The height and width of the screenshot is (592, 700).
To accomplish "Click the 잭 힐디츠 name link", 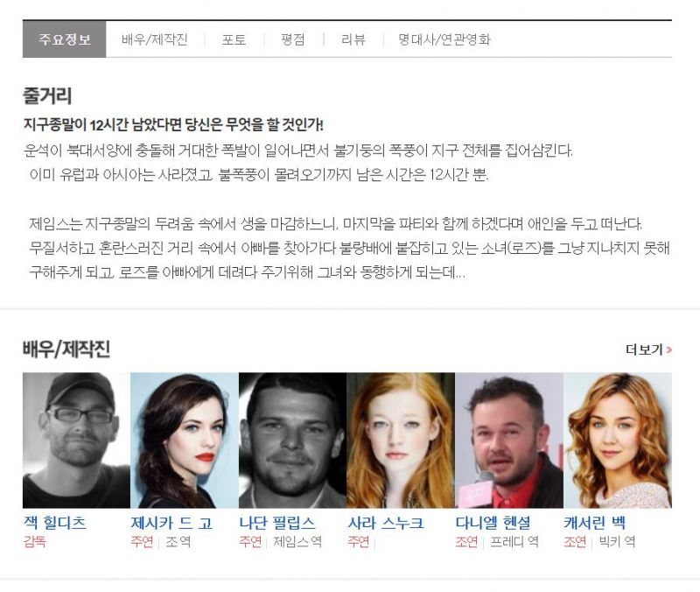I will pyautogui.click(x=55, y=522).
